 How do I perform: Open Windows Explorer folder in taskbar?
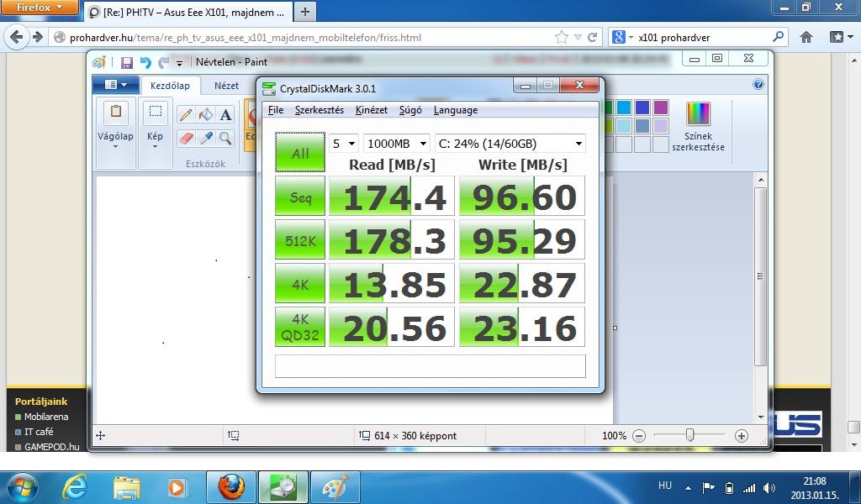tap(127, 487)
